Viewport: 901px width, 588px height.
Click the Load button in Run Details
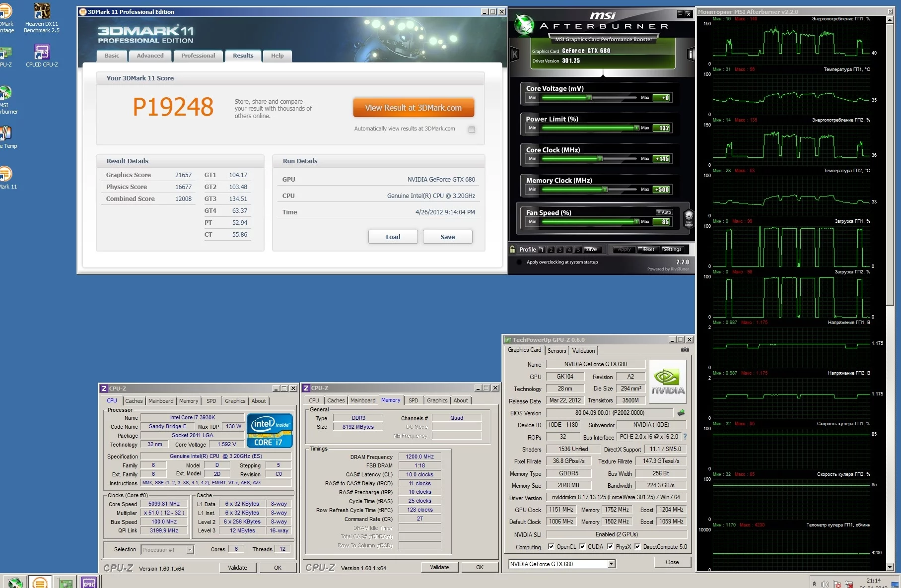[393, 237]
